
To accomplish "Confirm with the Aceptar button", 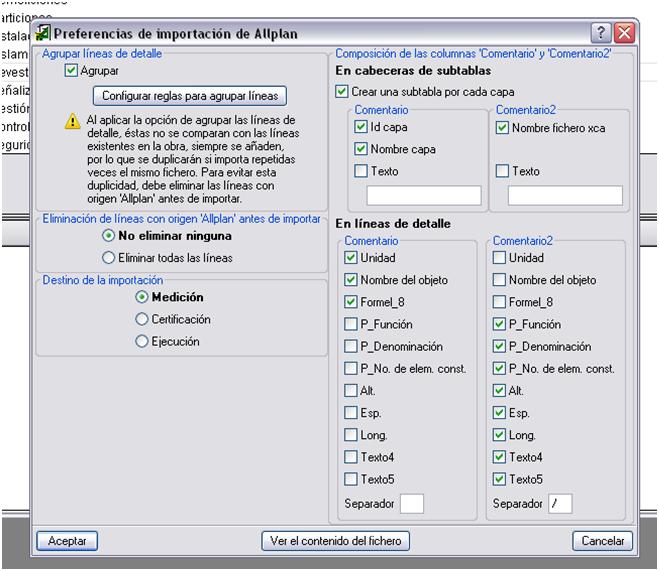I will [67, 541].
